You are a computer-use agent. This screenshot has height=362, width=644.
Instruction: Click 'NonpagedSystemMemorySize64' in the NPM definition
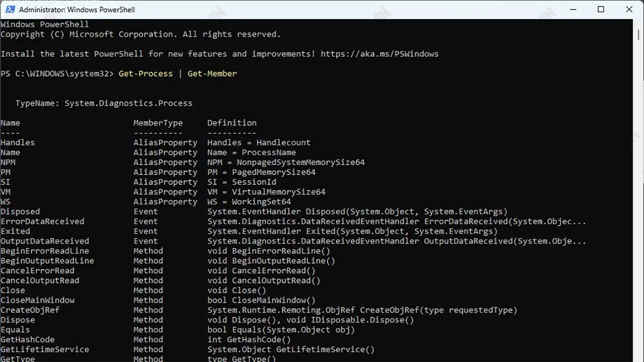coord(301,162)
